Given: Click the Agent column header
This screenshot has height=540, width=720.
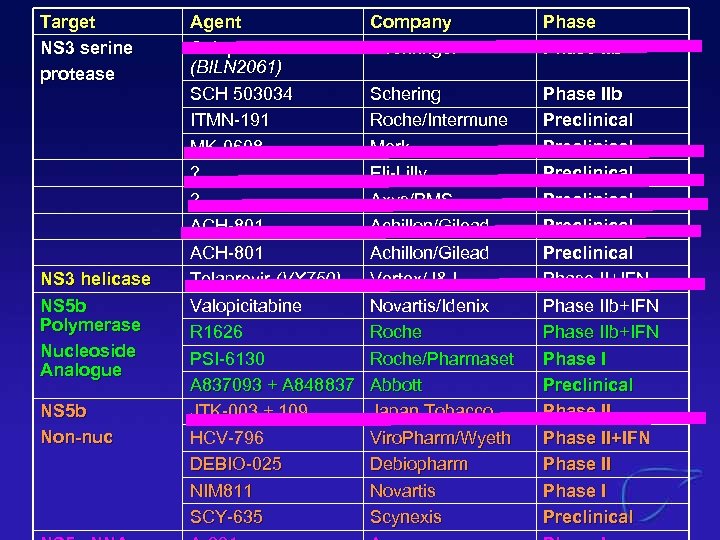Looking at the screenshot, I should point(215,21).
